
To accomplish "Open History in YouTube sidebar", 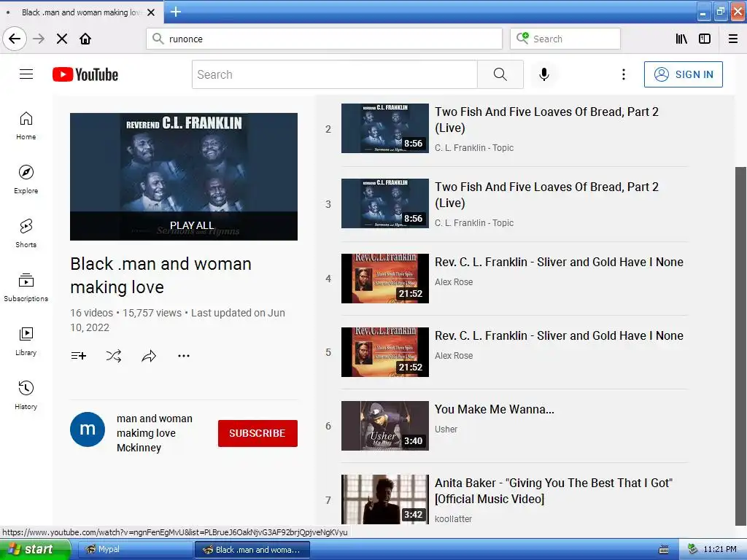I will tap(26, 394).
